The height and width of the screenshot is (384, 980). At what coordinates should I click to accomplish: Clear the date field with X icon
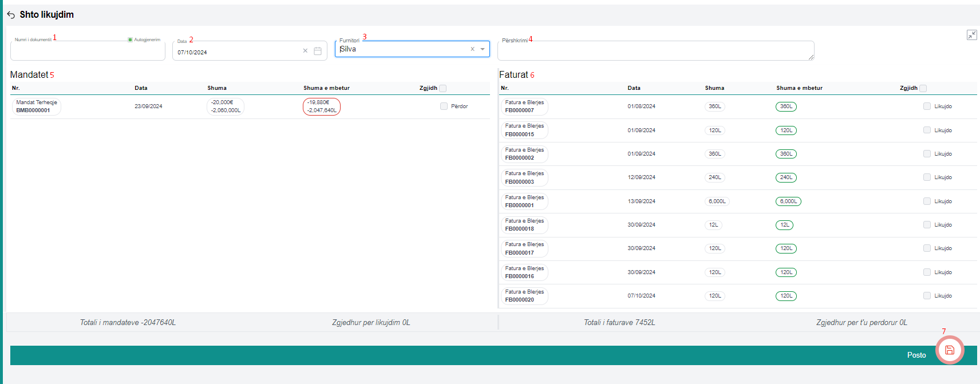point(305,51)
